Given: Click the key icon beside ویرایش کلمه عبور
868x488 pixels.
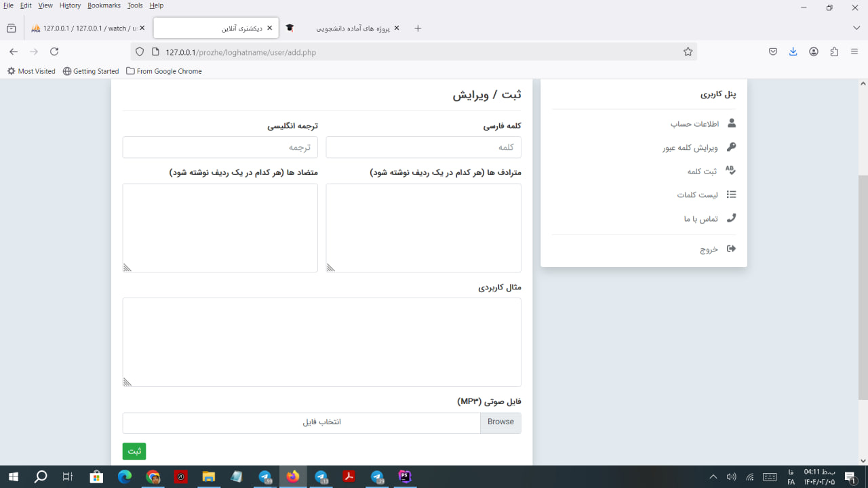Looking at the screenshot, I should point(731,147).
